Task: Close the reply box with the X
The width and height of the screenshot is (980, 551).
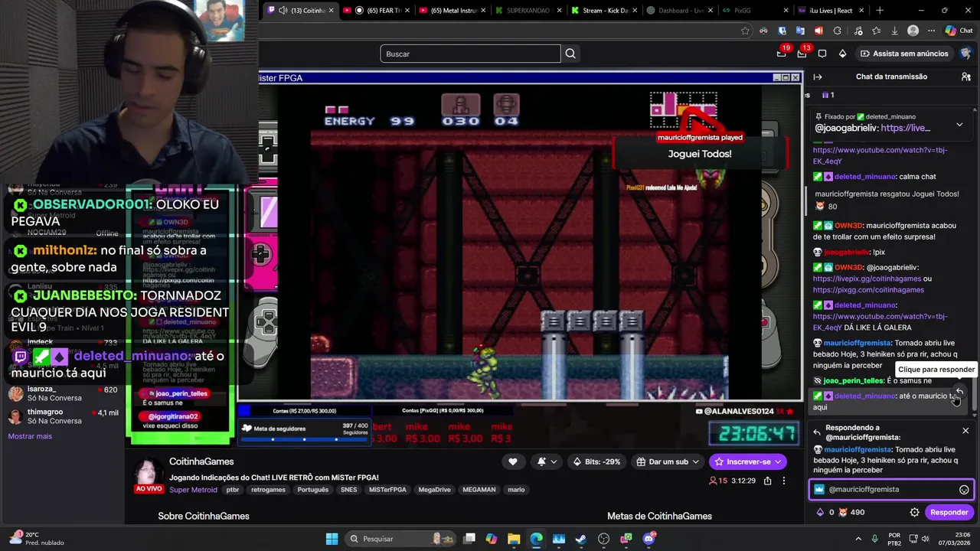Action: (965, 431)
